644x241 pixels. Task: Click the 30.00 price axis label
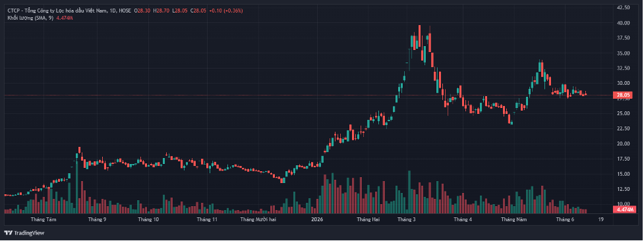[624, 84]
